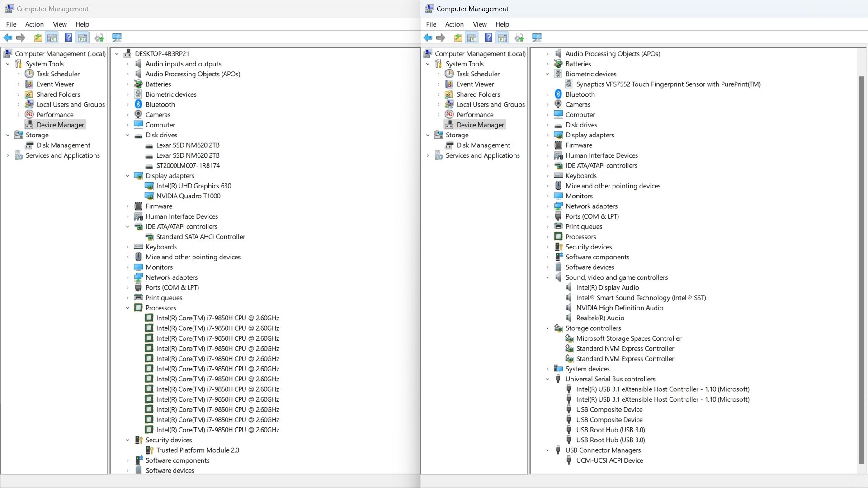Select UCM-UCSI ACPI Device
Screen dimensions: 868x488
pyautogui.click(x=609, y=460)
